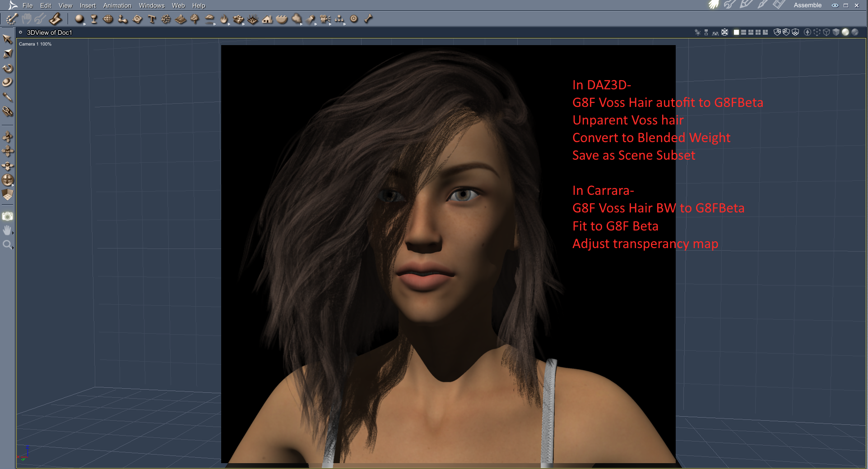Switch to the Storyboard room pencil icon
Viewport: 868px width, 469px height.
pyautogui.click(x=746, y=5)
